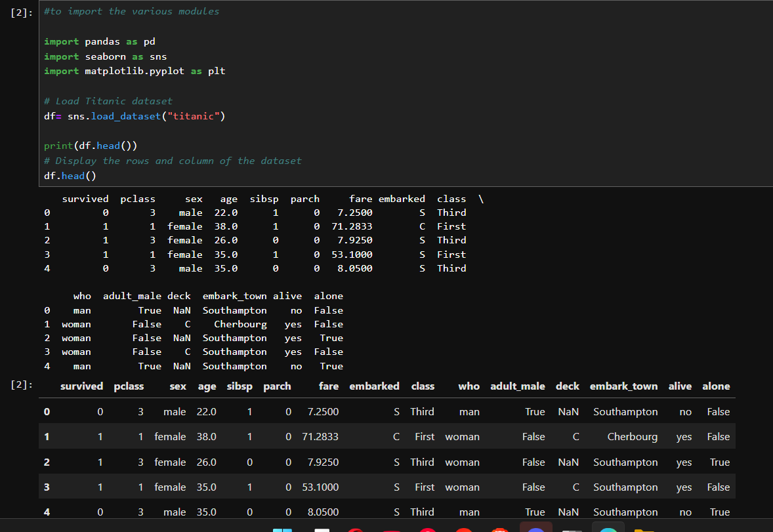The width and height of the screenshot is (773, 532).
Task: Click fare 7.9250 in the printed text output
Action: [355, 240]
